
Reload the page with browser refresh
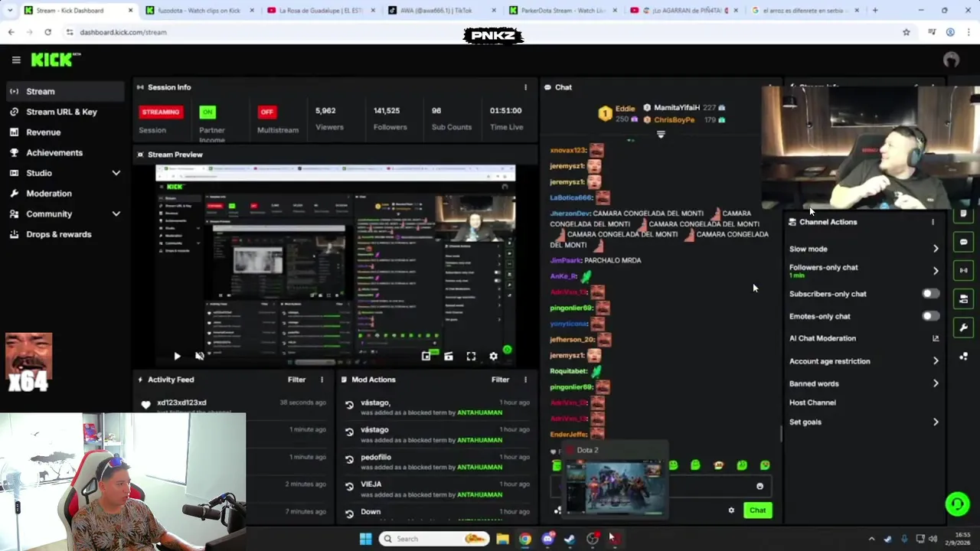tap(47, 32)
